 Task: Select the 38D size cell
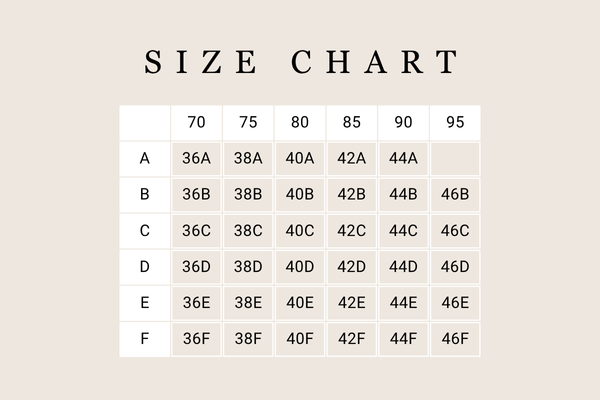pos(248,267)
